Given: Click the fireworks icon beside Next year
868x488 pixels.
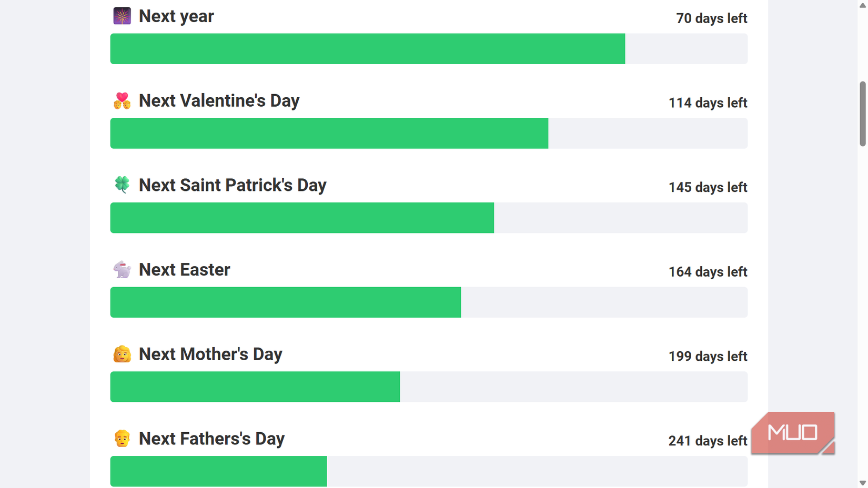Looking at the screenshot, I should click(122, 16).
